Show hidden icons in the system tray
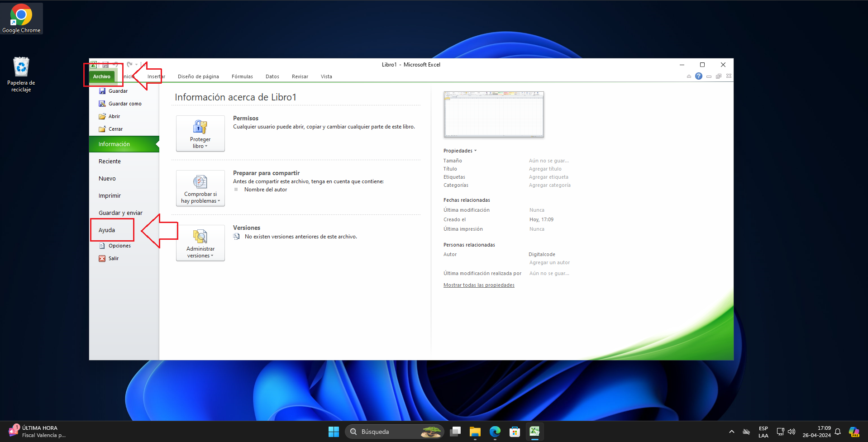This screenshot has width=868, height=442. (x=731, y=432)
